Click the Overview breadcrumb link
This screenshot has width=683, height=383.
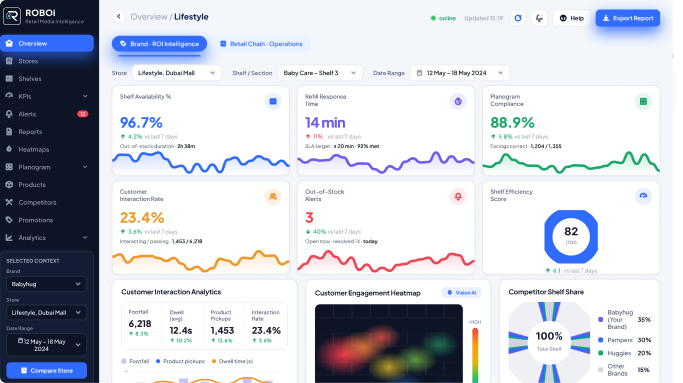[149, 17]
